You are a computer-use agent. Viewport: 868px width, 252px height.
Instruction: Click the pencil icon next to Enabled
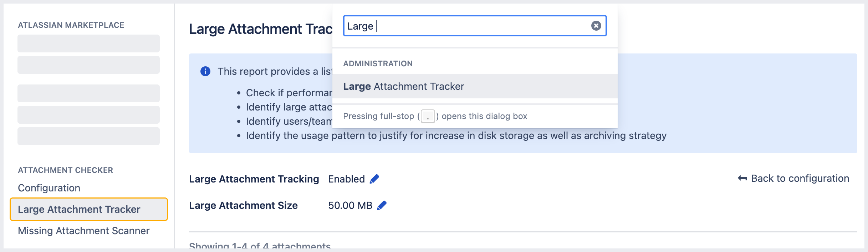click(x=374, y=179)
